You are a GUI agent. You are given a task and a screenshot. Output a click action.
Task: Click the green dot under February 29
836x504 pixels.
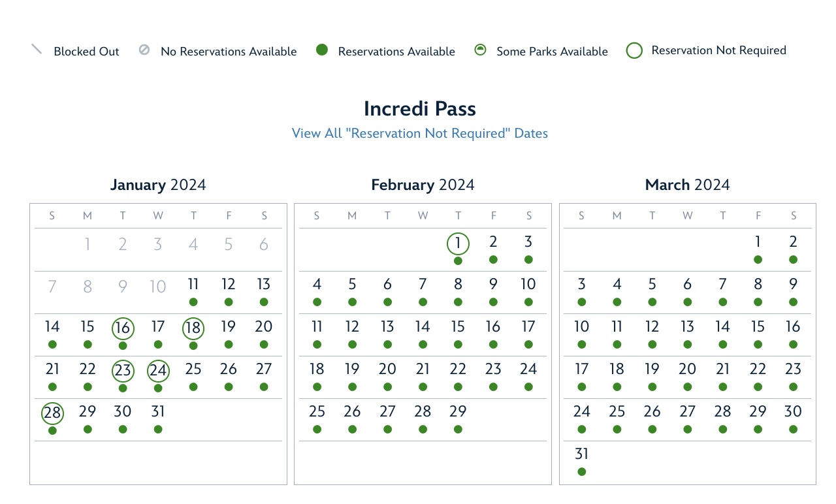[458, 429]
